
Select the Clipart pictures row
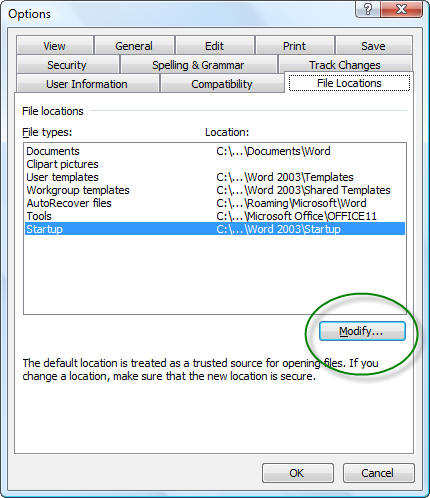[x=215, y=164]
